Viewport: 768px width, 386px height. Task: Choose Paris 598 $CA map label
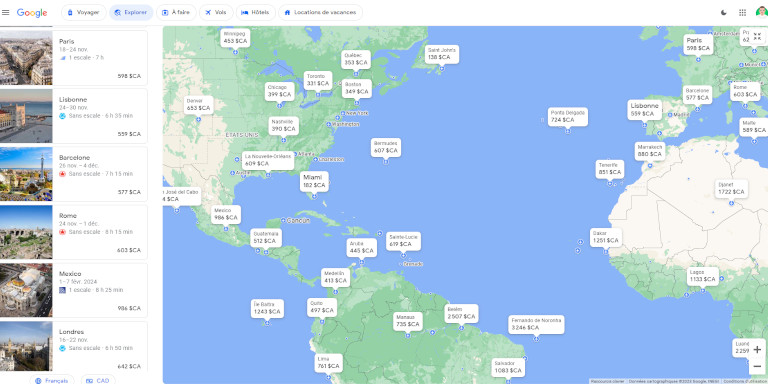[698, 44]
